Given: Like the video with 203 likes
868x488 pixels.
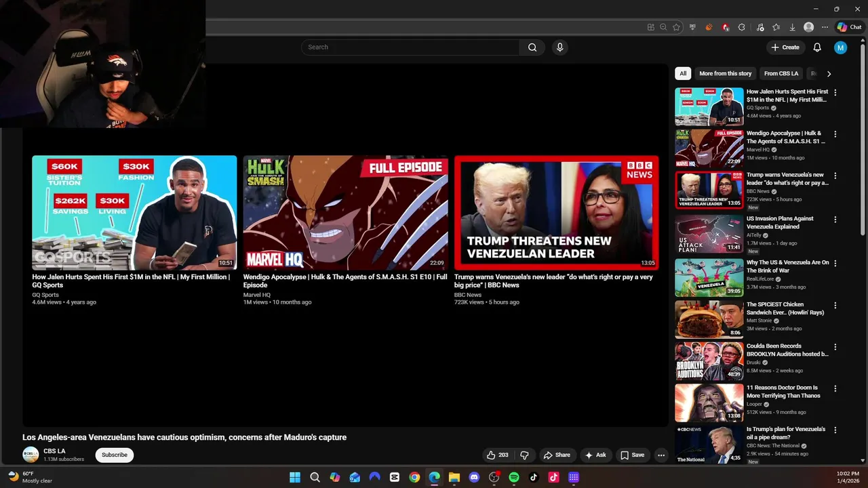Looking at the screenshot, I should 497,455.
